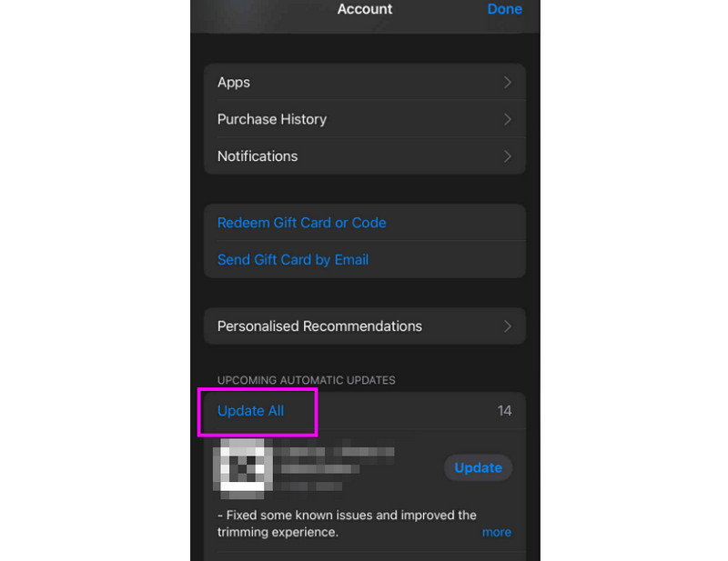Expand the chevron beside Notifications

508,156
